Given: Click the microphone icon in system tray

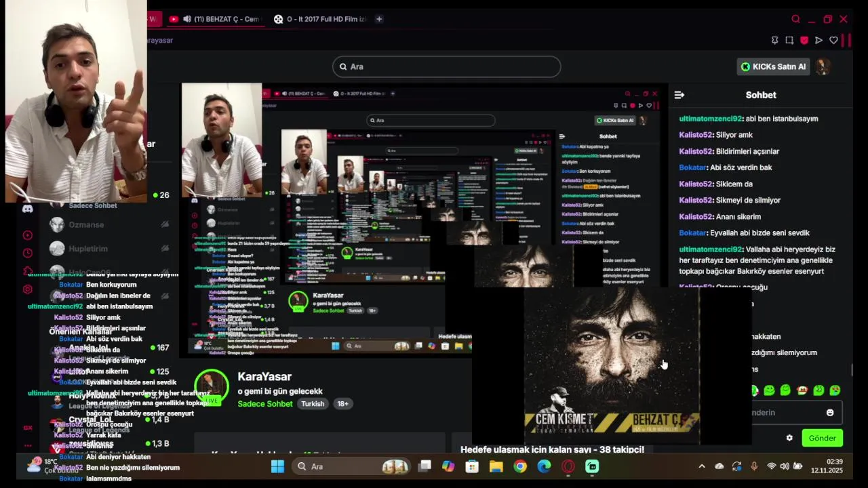Looking at the screenshot, I should coord(754,466).
